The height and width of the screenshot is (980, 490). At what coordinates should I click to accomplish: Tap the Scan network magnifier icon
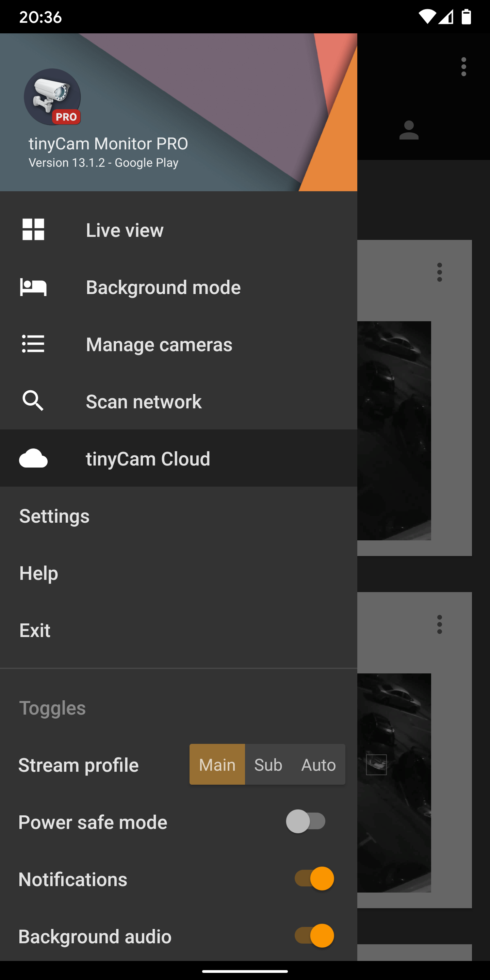pos(33,401)
